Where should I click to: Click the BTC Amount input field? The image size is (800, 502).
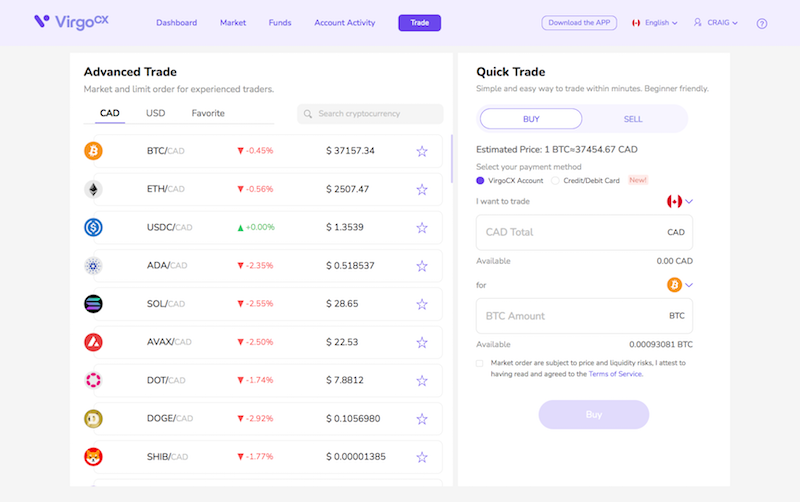coord(584,316)
